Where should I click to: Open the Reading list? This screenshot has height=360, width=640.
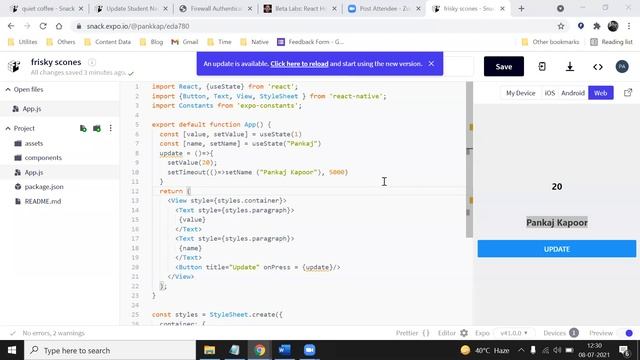point(611,42)
